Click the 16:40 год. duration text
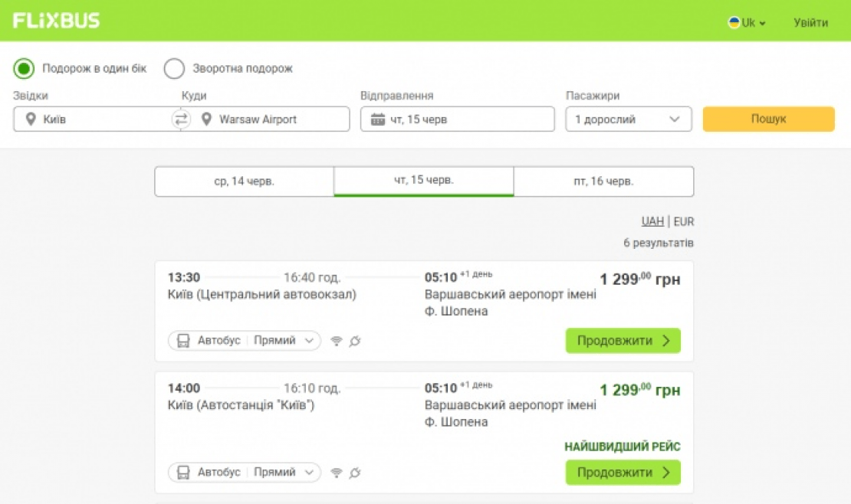Viewport: 851px width, 504px height. pyautogui.click(x=312, y=278)
